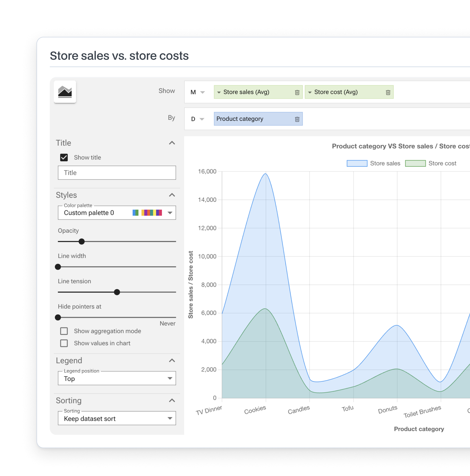Open the M measure type dropdown
470x476 pixels.
[x=198, y=92]
